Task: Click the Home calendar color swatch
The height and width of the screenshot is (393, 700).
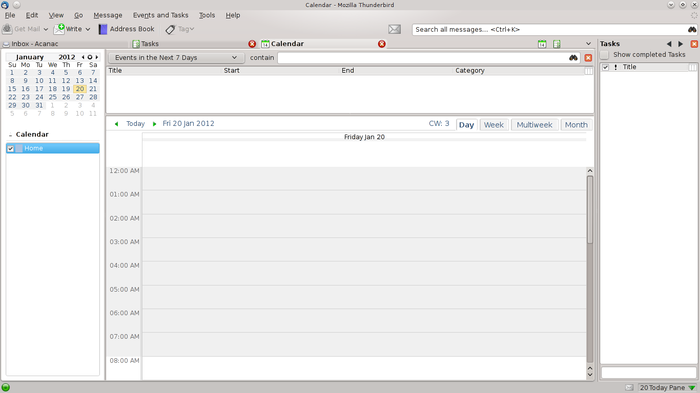Action: click(19, 148)
